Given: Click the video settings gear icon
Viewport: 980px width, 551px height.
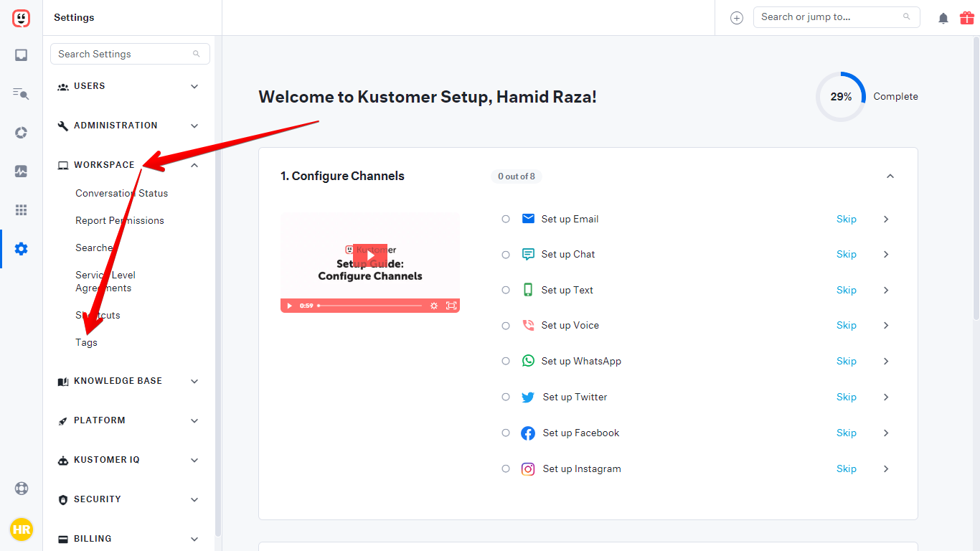Looking at the screenshot, I should 434,306.
